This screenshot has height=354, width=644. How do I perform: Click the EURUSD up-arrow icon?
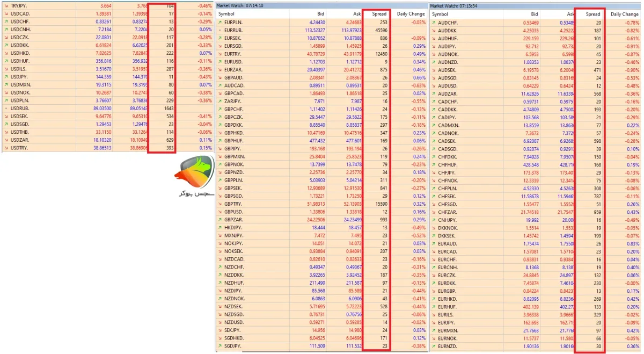point(219,61)
